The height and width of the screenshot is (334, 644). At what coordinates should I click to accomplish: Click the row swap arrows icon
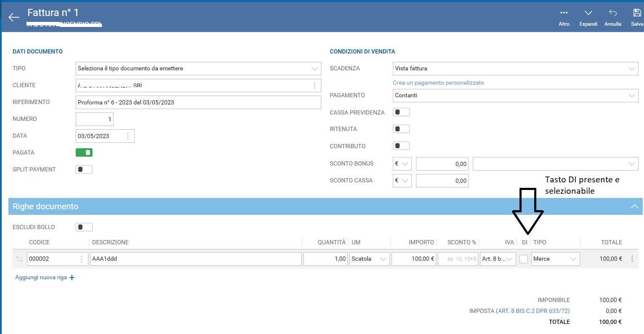pyautogui.click(x=19, y=259)
